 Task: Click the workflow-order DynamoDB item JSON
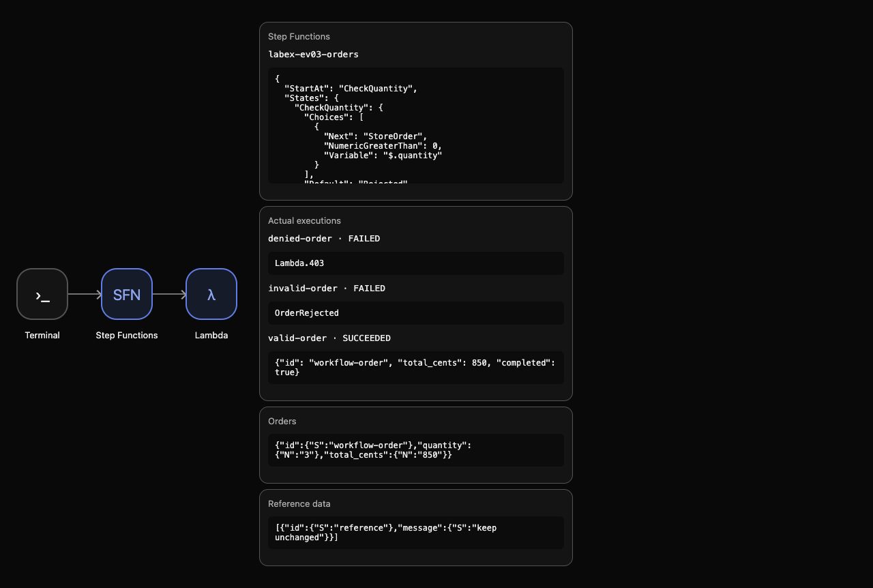tap(416, 450)
